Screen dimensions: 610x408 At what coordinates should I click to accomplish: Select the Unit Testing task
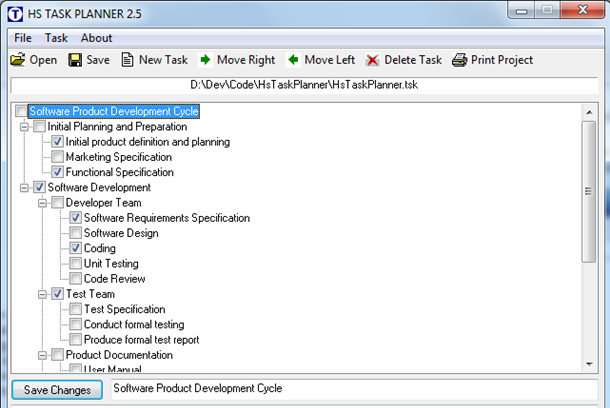(x=111, y=263)
